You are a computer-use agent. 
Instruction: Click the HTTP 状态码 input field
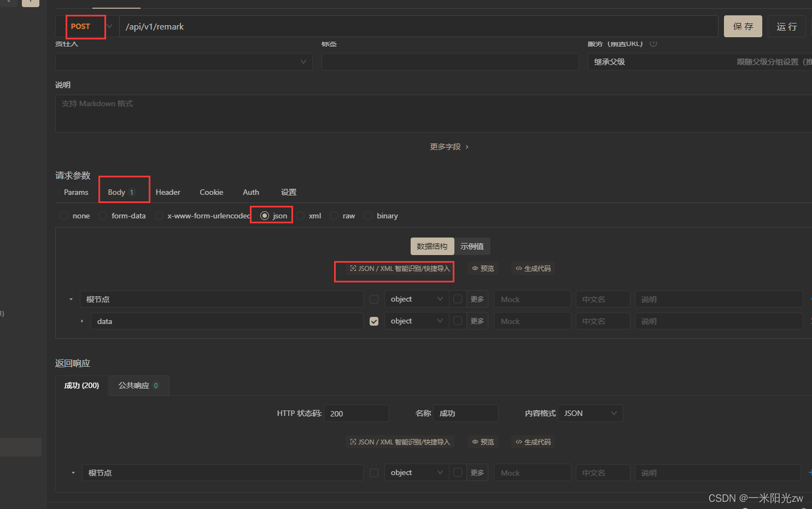click(356, 413)
